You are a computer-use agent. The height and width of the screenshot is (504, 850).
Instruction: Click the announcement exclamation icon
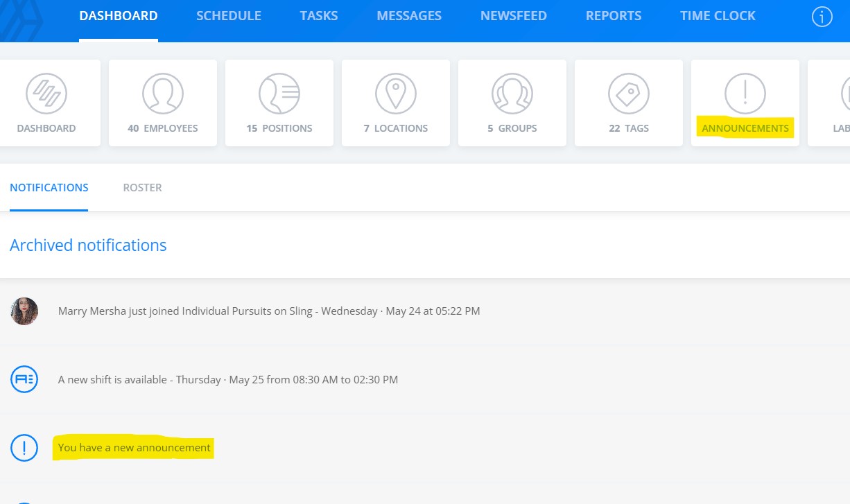(24, 448)
